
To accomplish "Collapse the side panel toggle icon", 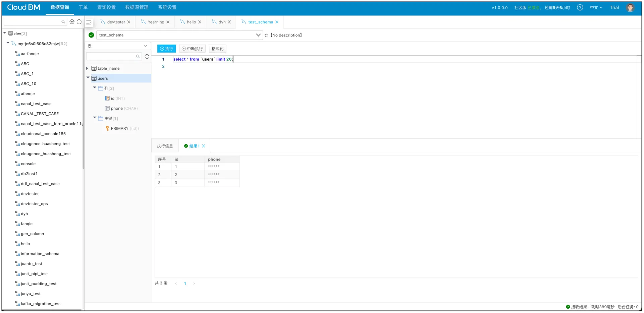I will tap(89, 22).
